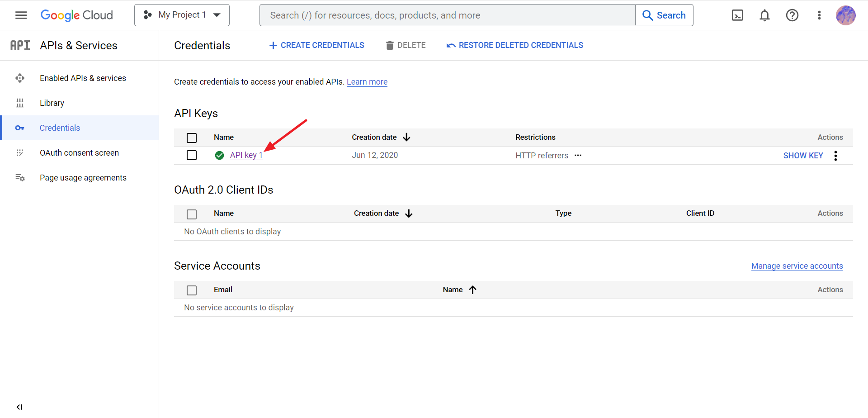Click the Google Cloud logo

(x=76, y=15)
